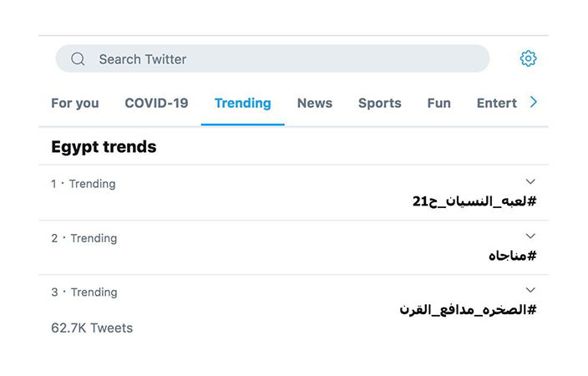The height and width of the screenshot is (376, 588).
Task: Click into the Search Twitter field
Action: coord(272,58)
